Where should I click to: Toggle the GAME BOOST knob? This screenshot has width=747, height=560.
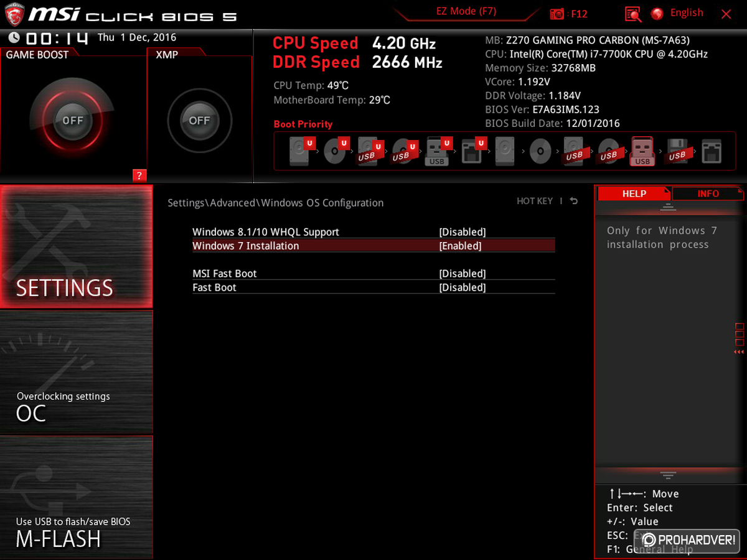coord(73,121)
